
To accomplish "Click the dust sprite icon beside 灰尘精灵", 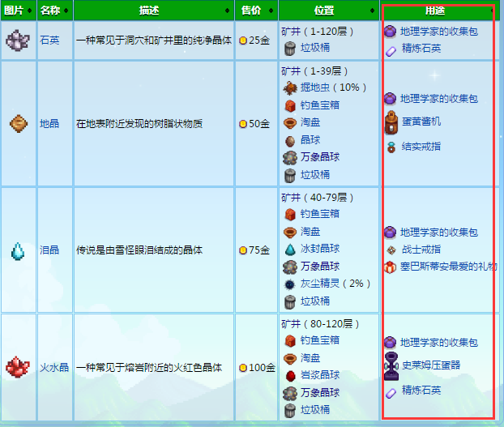I will (x=290, y=284).
